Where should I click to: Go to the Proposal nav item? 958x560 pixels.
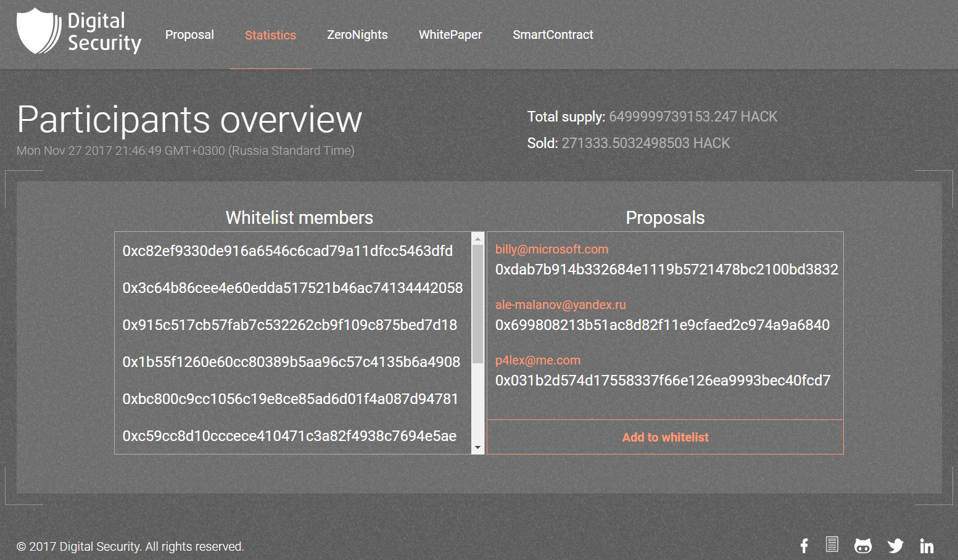pos(189,35)
